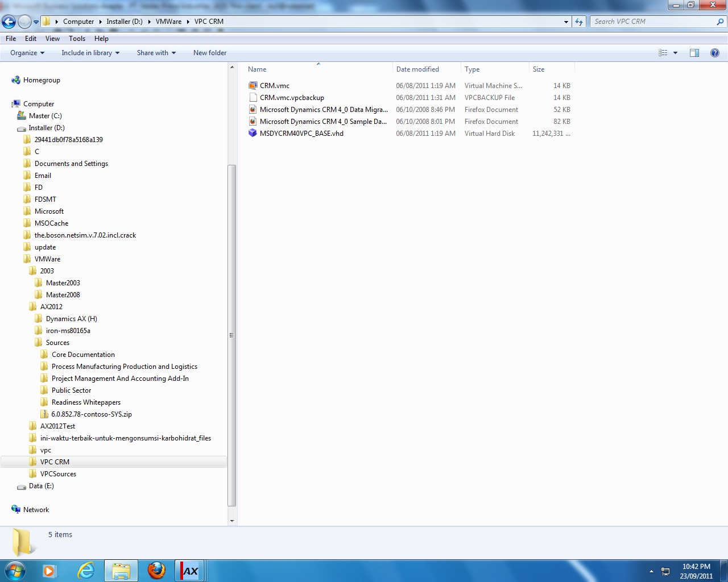Open the AX2012Test folder
The width and height of the screenshot is (728, 582).
(57, 426)
